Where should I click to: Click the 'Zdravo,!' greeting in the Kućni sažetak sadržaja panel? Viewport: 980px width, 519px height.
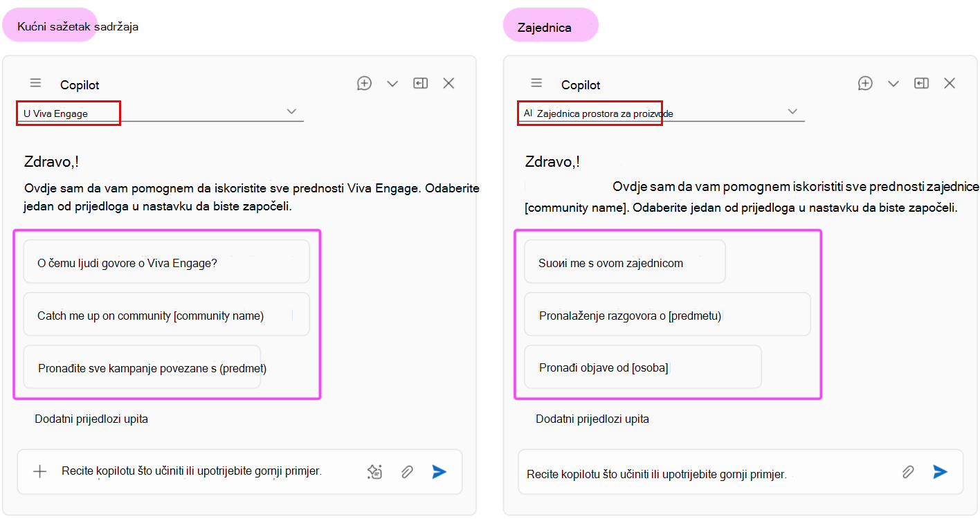tap(52, 162)
